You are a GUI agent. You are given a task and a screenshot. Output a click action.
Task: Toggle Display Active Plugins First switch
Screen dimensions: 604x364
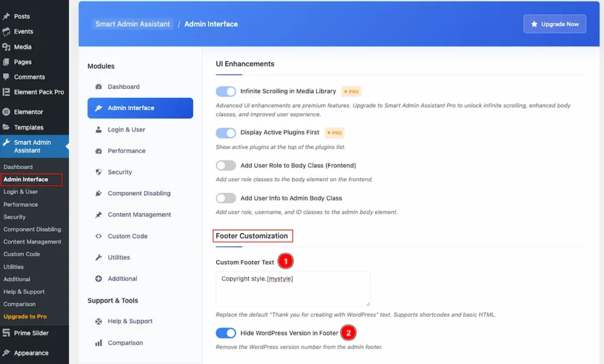[226, 133]
